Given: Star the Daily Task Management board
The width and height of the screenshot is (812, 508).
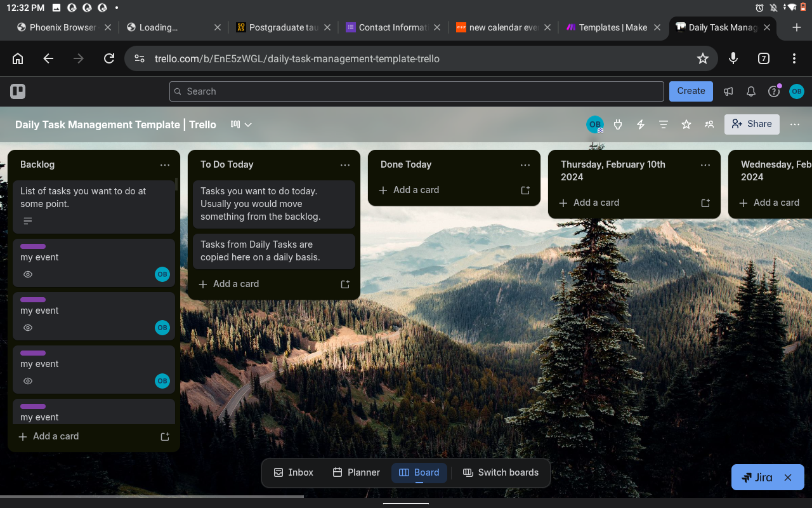Looking at the screenshot, I should pyautogui.click(x=686, y=124).
